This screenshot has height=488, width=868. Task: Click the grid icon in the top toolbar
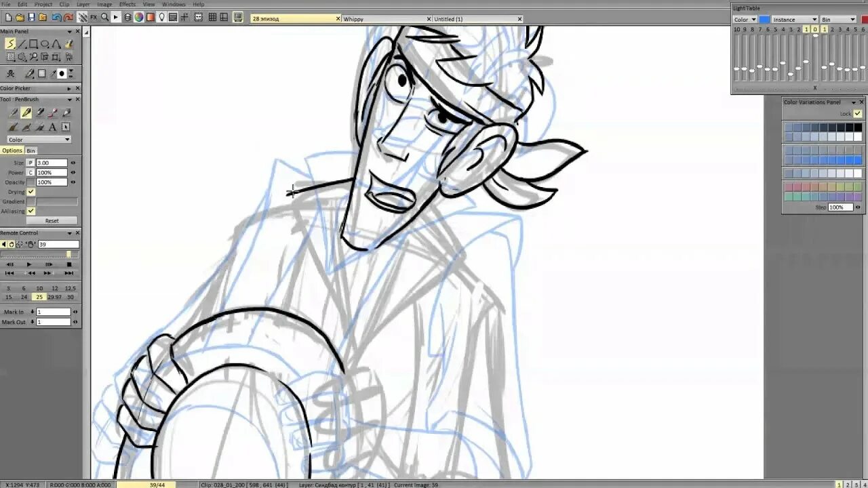click(x=212, y=18)
